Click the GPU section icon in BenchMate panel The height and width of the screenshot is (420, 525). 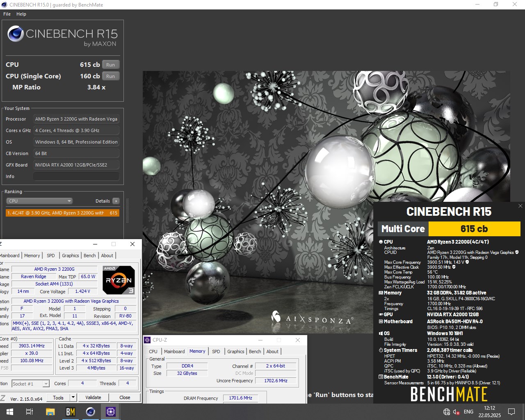[x=381, y=315]
